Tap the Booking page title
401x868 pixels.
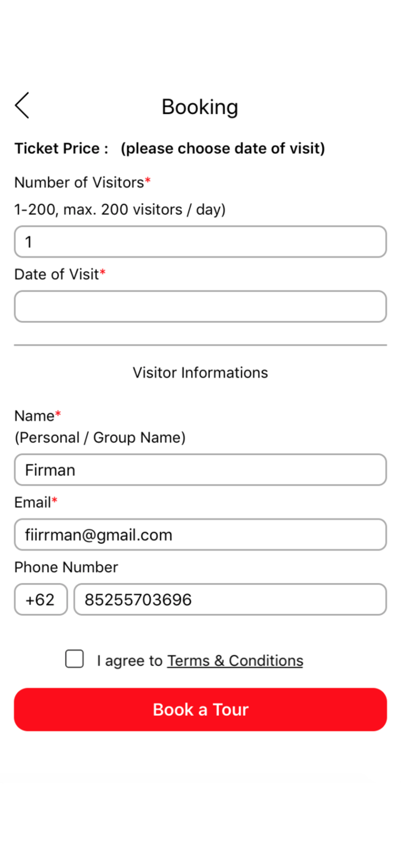[200, 107]
